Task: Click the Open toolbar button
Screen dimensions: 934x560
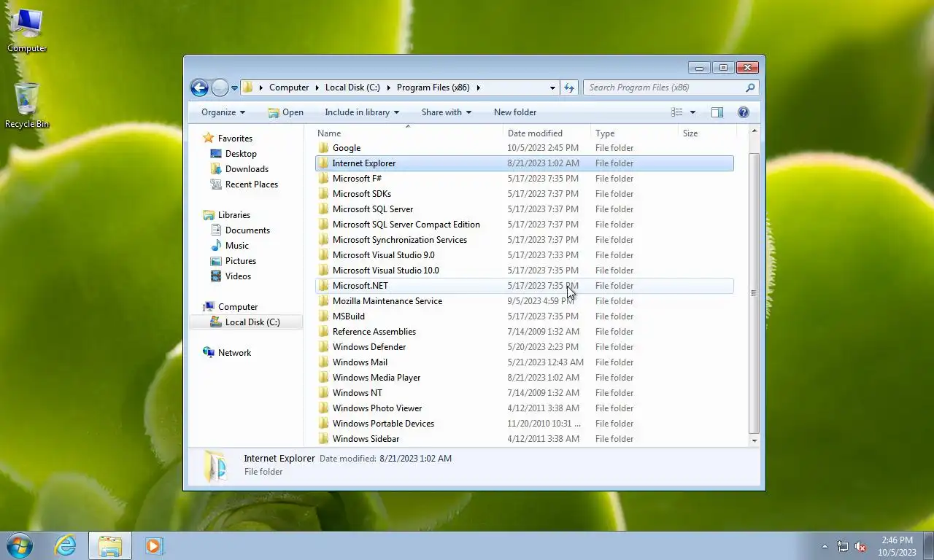Action: [285, 112]
